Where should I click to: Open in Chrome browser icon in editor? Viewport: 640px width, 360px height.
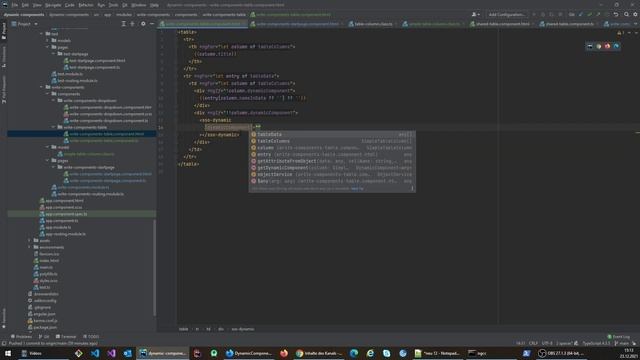pyautogui.click(x=599, y=47)
